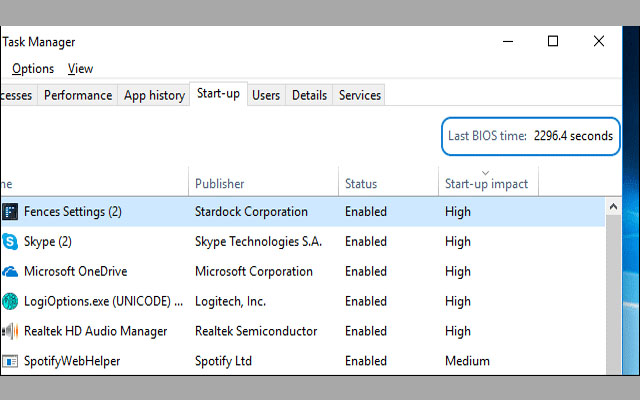This screenshot has width=640, height=400.
Task: Click the Fences Settings app icon
Action: coord(10,211)
